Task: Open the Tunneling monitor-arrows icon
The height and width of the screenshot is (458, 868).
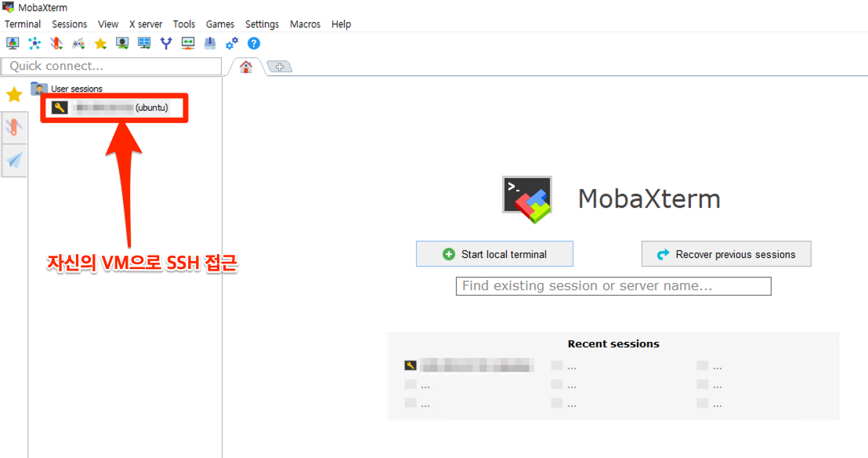Action: (x=188, y=43)
